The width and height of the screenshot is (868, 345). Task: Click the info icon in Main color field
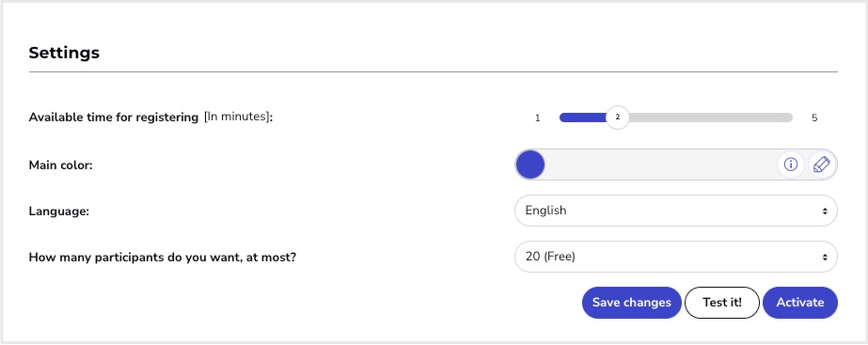791,165
